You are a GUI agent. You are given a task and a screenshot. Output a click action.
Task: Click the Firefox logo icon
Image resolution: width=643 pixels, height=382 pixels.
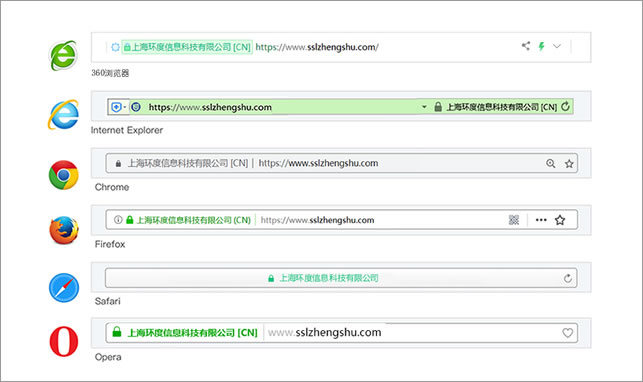click(64, 230)
